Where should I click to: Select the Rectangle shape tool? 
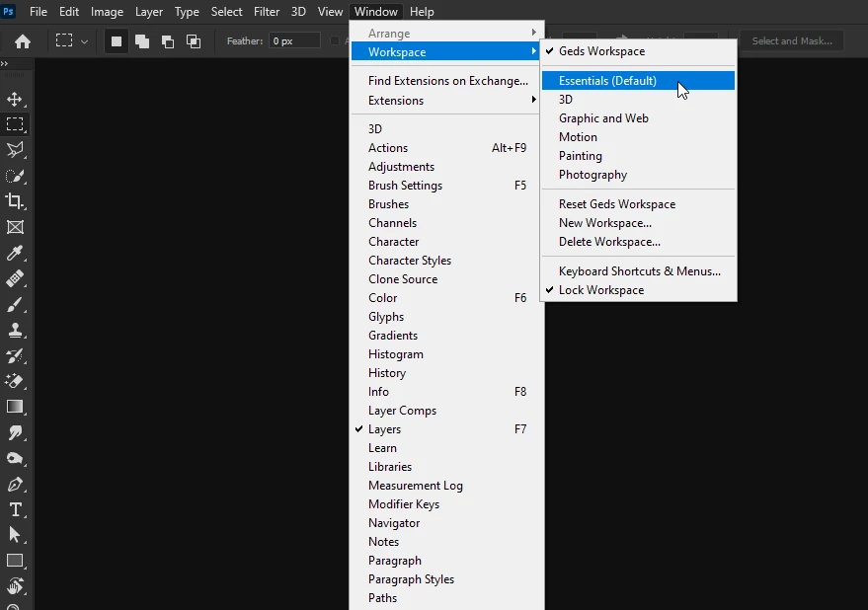tap(15, 561)
